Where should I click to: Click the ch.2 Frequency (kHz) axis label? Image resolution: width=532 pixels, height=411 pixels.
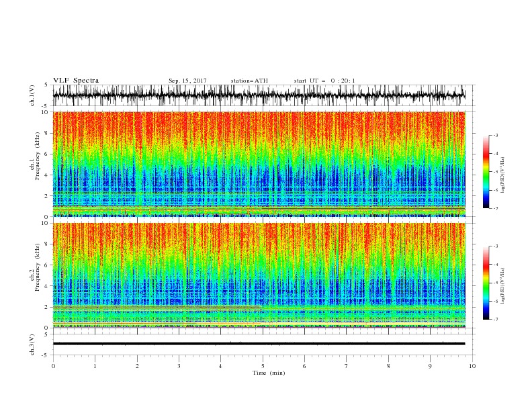[x=34, y=267]
